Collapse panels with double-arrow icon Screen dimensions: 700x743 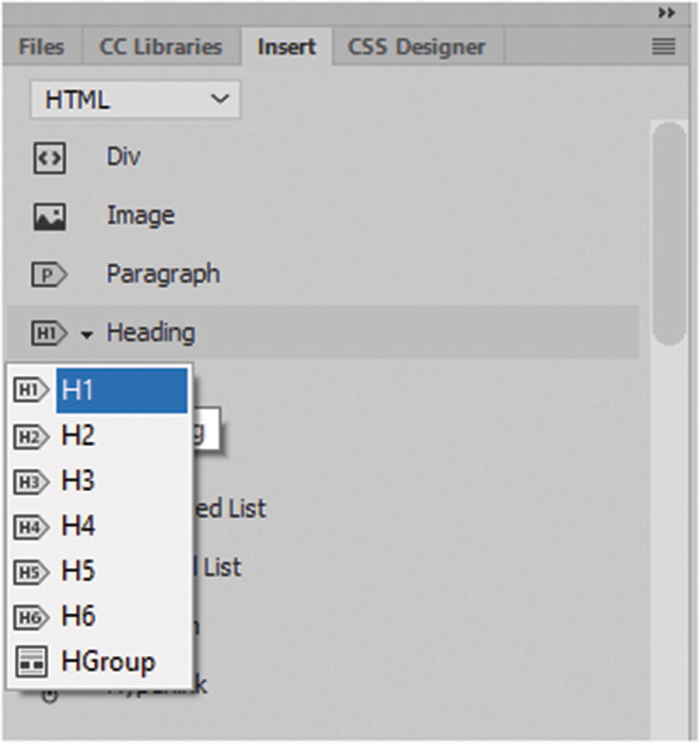click(x=666, y=13)
